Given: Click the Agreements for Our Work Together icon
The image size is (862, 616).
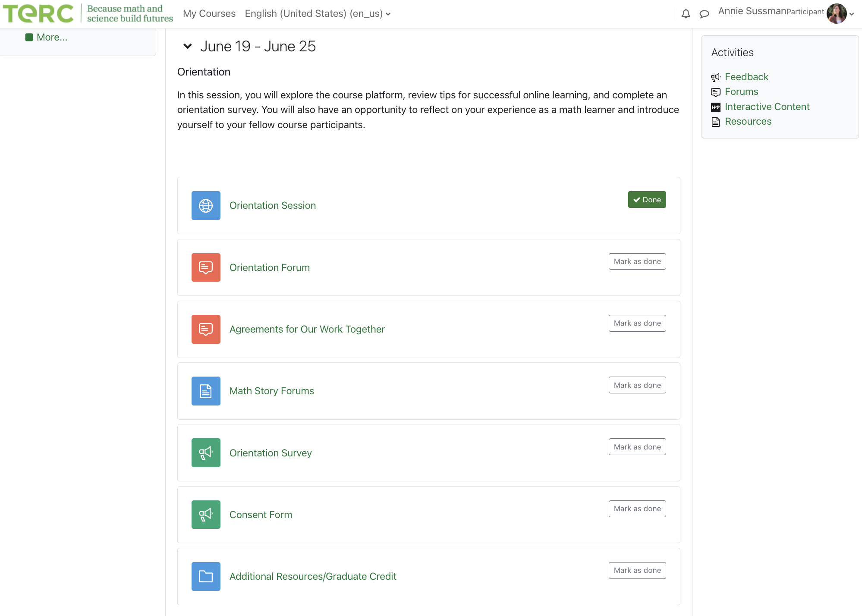Looking at the screenshot, I should coord(206,329).
